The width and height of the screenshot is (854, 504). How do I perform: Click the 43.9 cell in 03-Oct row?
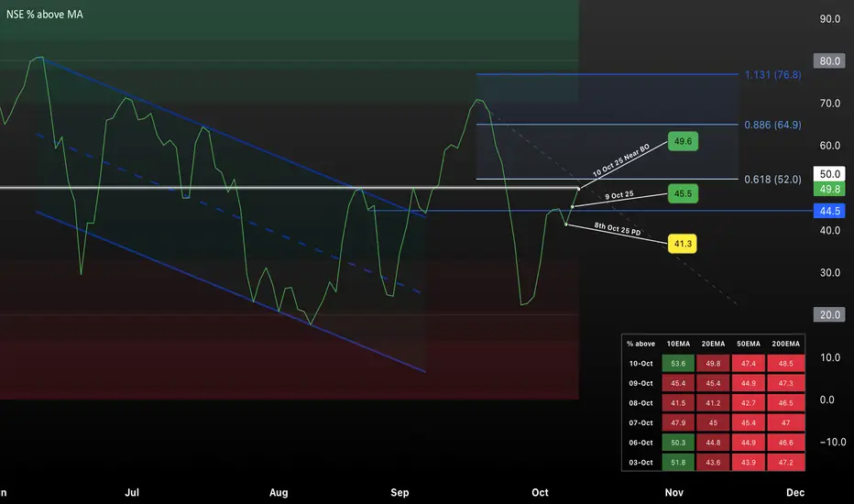pos(749,463)
